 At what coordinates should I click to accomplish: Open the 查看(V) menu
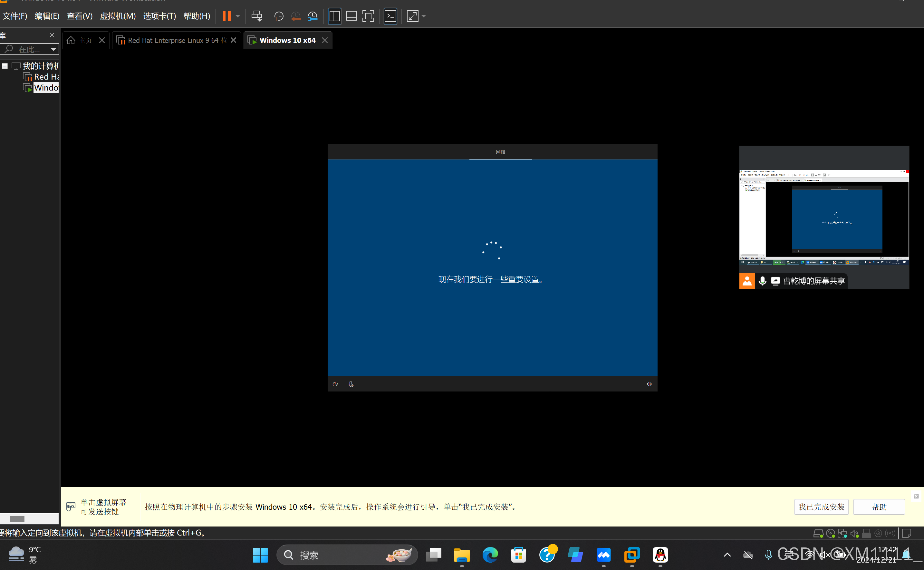tap(80, 16)
